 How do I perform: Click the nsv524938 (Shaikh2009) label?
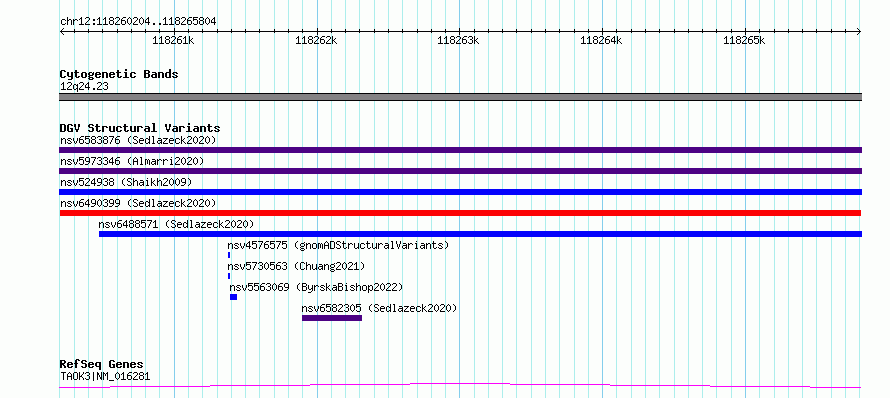(x=126, y=182)
